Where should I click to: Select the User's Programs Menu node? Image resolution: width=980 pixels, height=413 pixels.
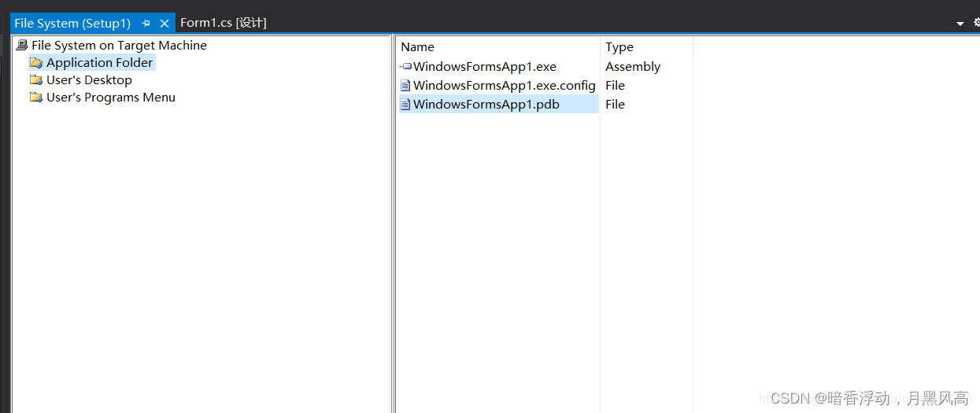111,98
